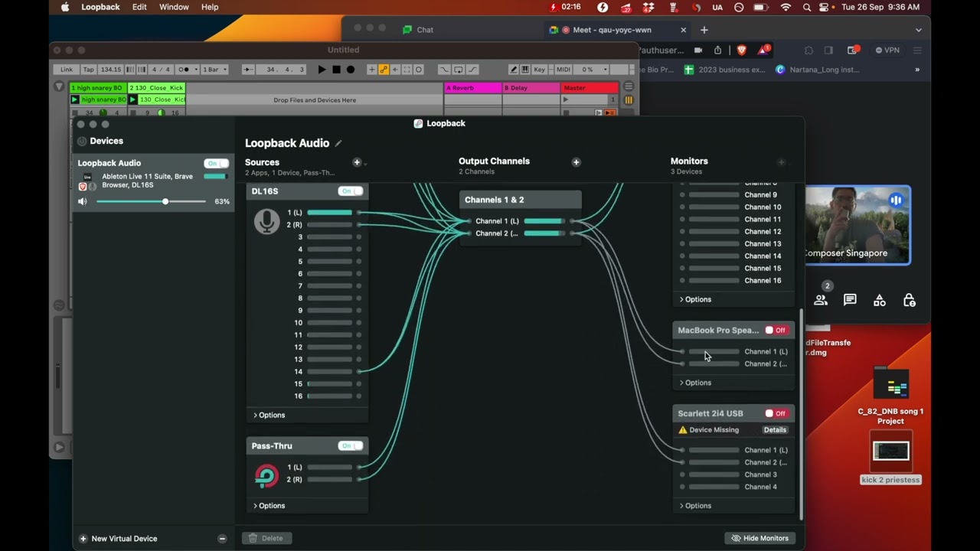This screenshot has height=551, width=980.
Task: Open Brave Wallet icon
Action: 852,50
